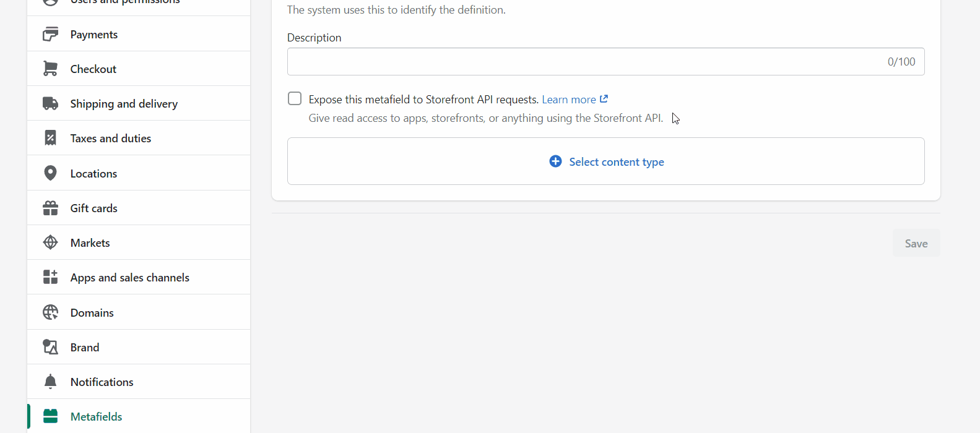Follow the Learn more link
This screenshot has width=980, height=433.
pyautogui.click(x=568, y=100)
